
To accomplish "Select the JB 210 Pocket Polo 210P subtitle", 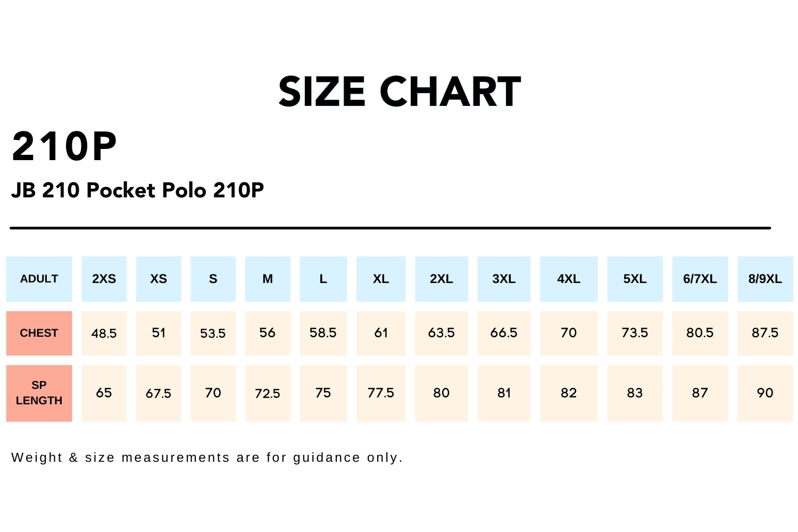I will [x=137, y=190].
